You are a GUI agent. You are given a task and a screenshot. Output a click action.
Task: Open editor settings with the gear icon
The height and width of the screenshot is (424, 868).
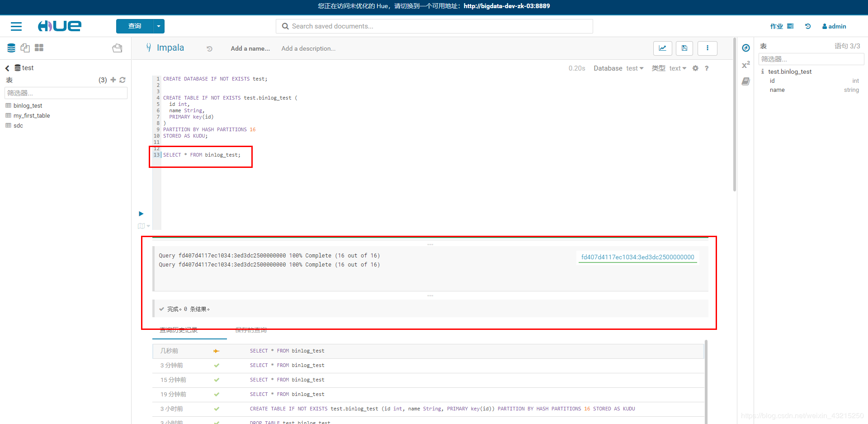tap(696, 68)
